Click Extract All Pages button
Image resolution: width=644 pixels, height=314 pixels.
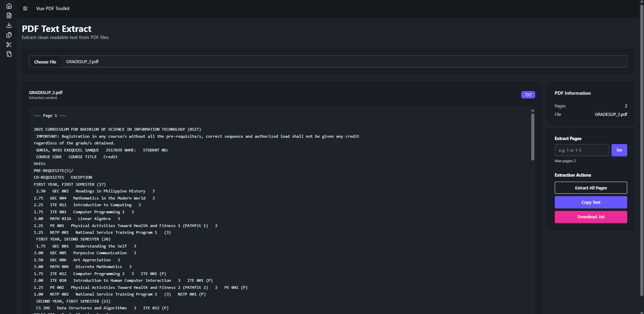(x=591, y=188)
